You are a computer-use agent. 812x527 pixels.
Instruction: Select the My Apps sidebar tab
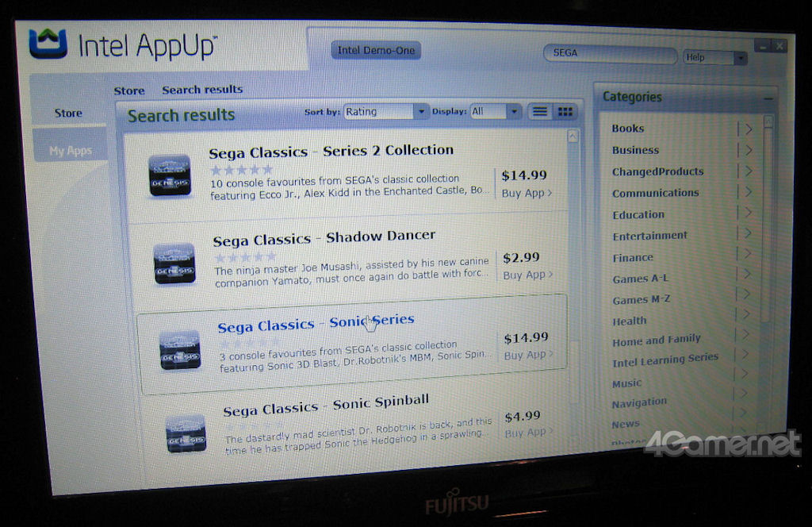click(x=71, y=150)
